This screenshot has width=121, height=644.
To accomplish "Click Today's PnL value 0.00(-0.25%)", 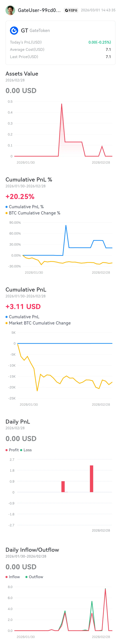I will point(100,42).
